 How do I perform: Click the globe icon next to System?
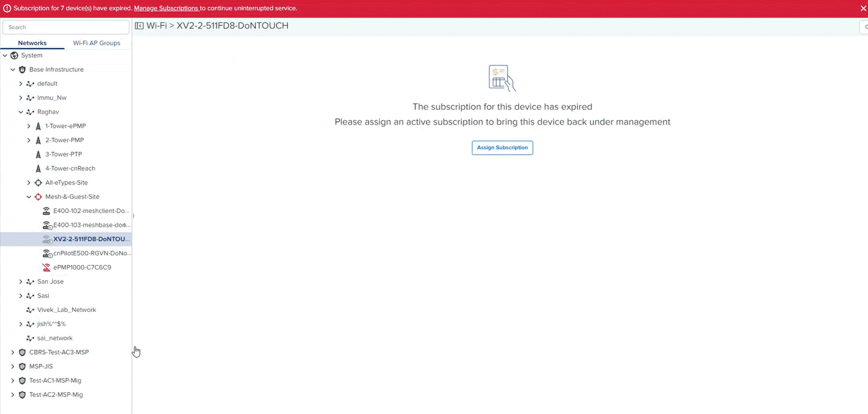pyautogui.click(x=14, y=55)
